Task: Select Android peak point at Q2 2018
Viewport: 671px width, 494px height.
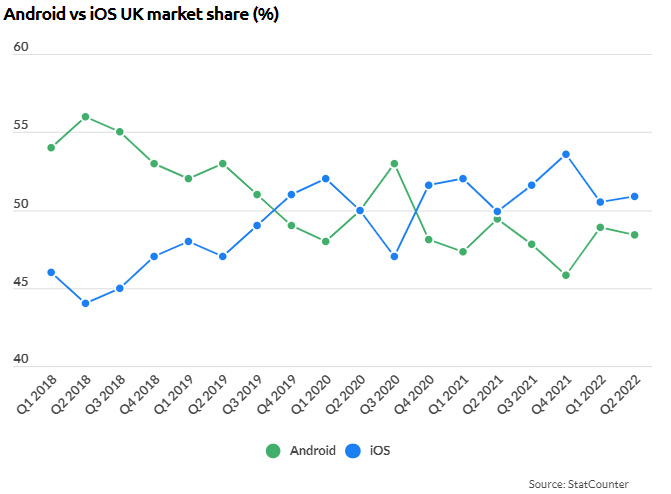Action: coord(85,117)
